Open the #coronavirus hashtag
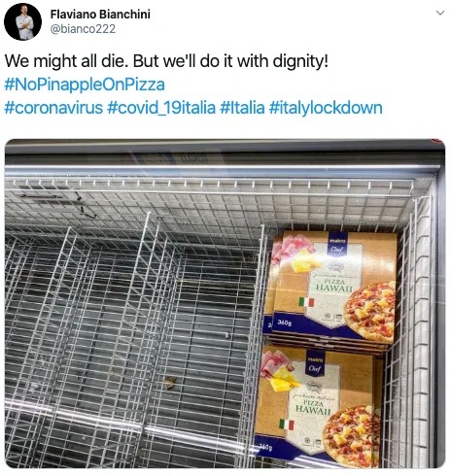 coord(53,108)
